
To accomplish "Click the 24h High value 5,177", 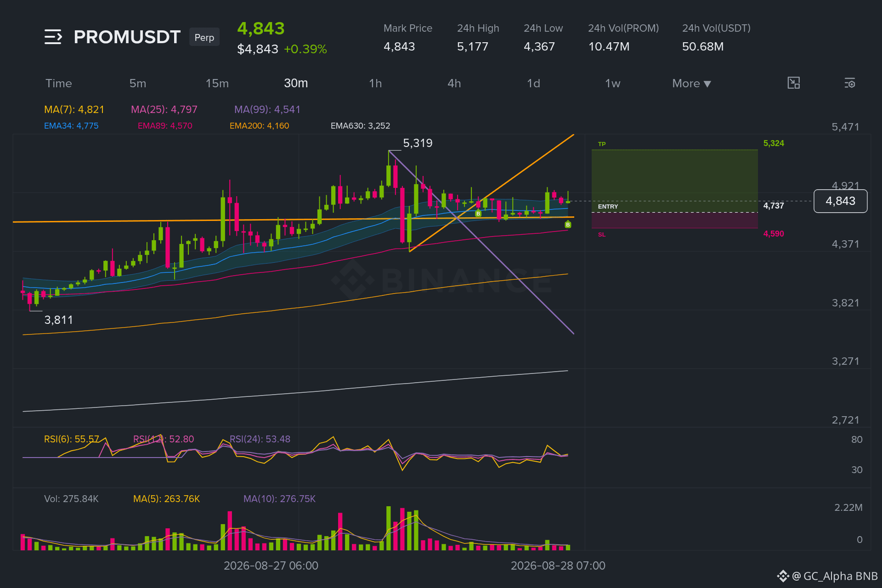I will point(472,47).
